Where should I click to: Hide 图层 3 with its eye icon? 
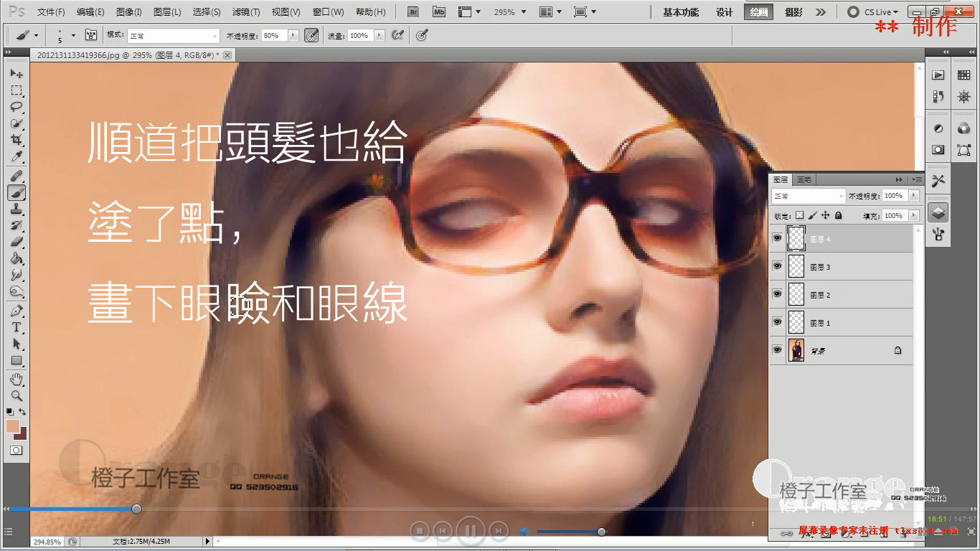[777, 266]
